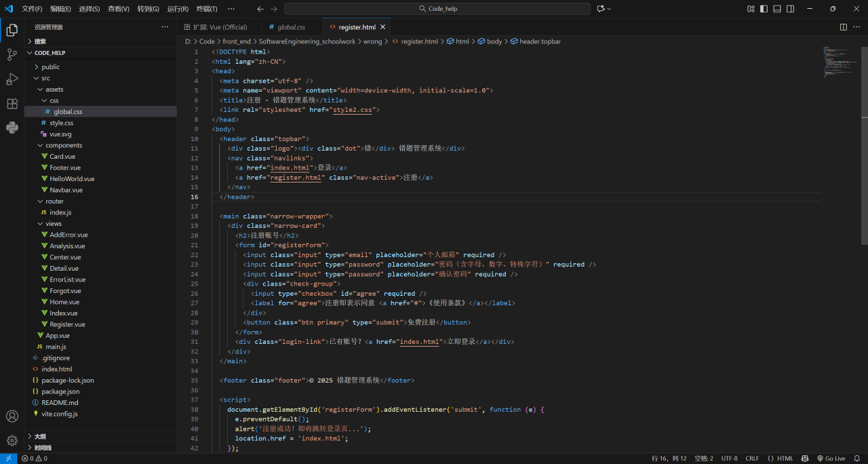Go back with the navigation arrow
Image resolution: width=868 pixels, height=464 pixels.
click(x=260, y=9)
